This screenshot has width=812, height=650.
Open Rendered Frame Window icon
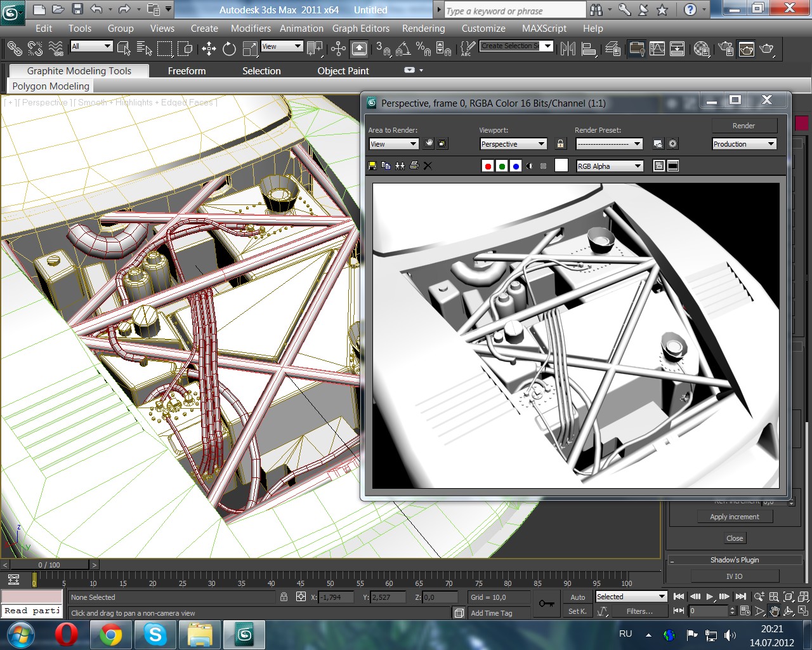pos(746,48)
